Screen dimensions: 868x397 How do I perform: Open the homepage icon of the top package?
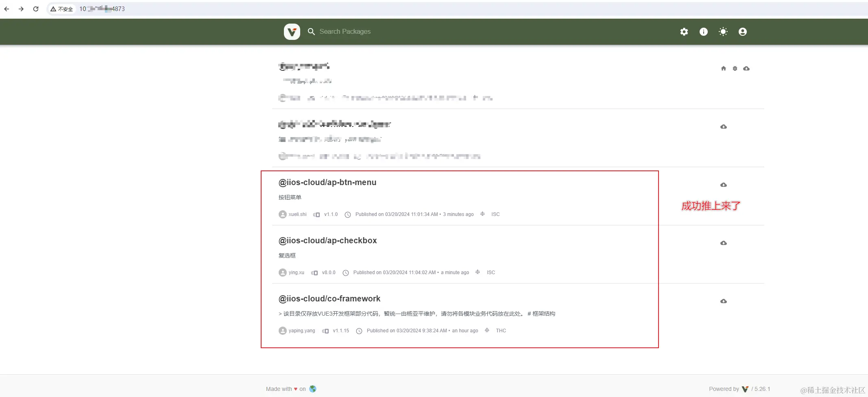click(724, 68)
